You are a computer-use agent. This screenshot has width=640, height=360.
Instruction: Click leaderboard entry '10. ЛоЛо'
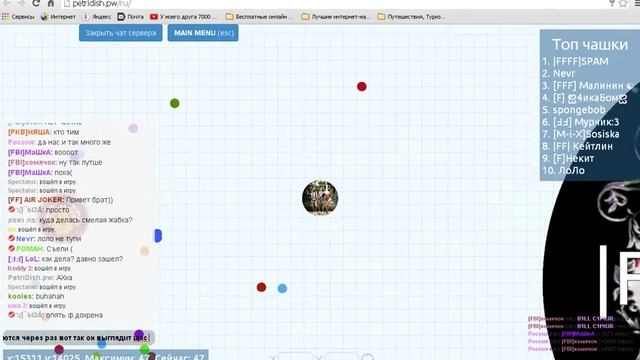pos(564,171)
